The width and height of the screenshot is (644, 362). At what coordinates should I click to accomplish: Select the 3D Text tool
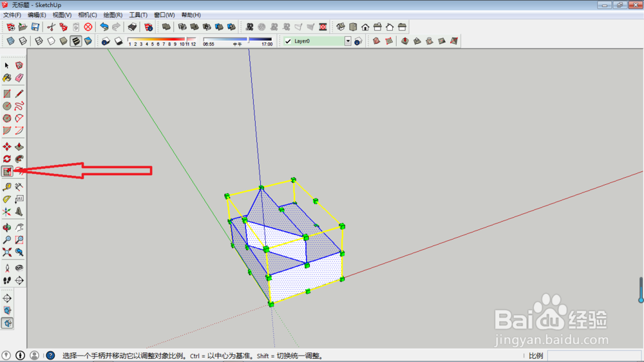tap(19, 212)
